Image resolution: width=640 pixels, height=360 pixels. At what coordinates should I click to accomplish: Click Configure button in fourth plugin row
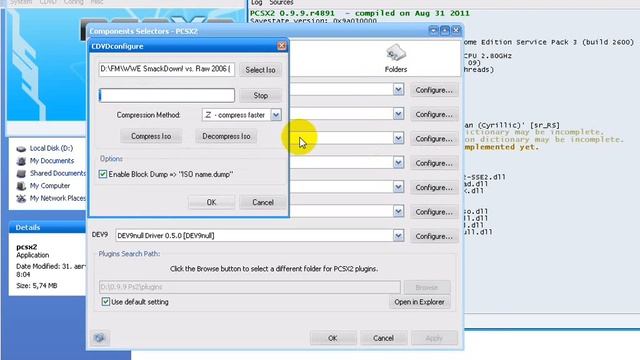tap(434, 163)
